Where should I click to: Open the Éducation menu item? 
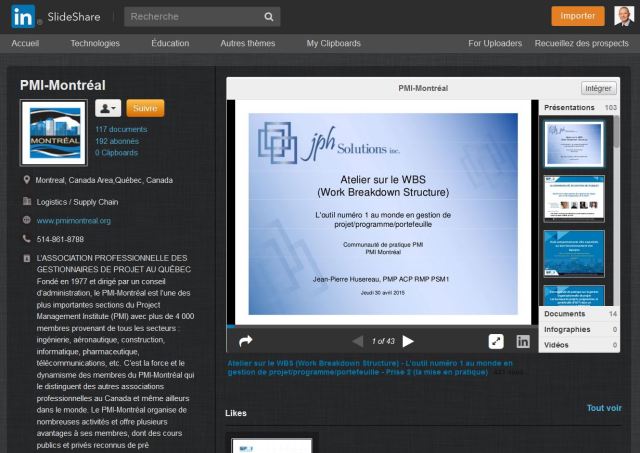(170, 43)
